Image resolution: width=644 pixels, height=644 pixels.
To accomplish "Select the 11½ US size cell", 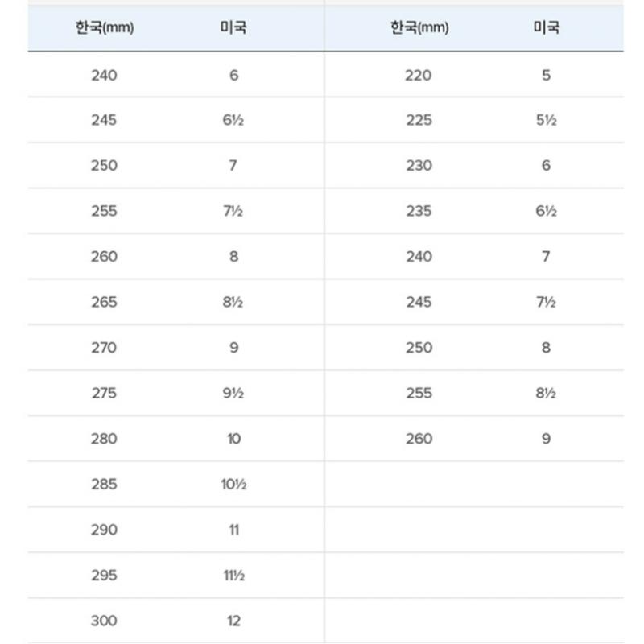I will [233, 576].
